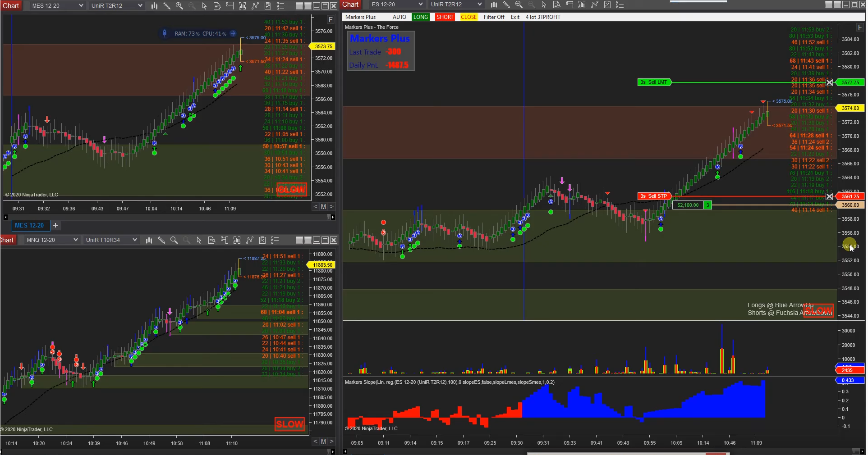Open the ES 12-20 instrument dropdown
Image resolution: width=868 pixels, height=455 pixels.
[397, 5]
